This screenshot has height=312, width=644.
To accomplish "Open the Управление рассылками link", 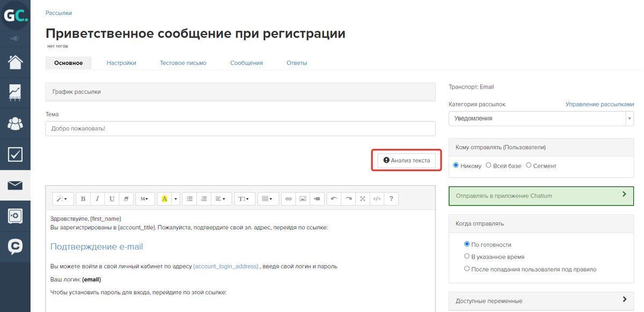I will coord(599,104).
